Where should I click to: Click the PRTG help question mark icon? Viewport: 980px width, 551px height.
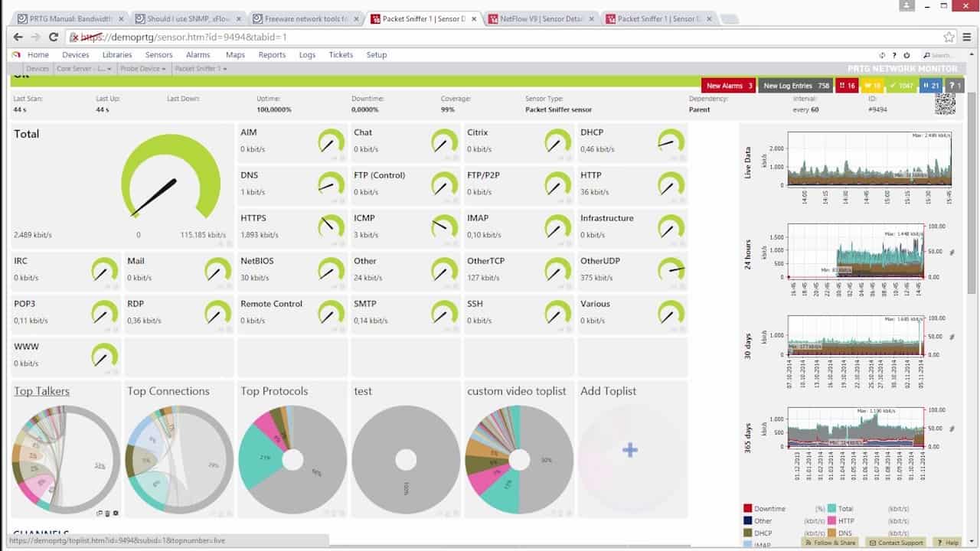[894, 55]
